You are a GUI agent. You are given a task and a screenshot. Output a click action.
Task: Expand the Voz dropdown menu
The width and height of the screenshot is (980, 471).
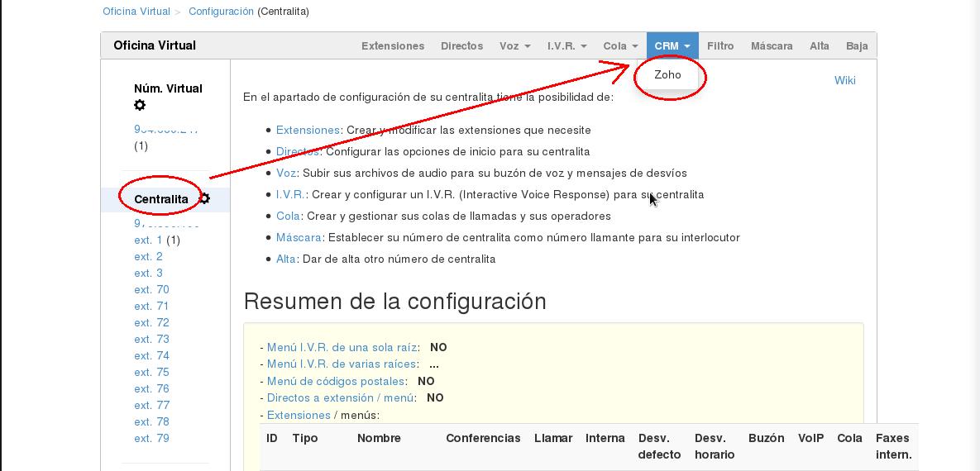pos(514,46)
